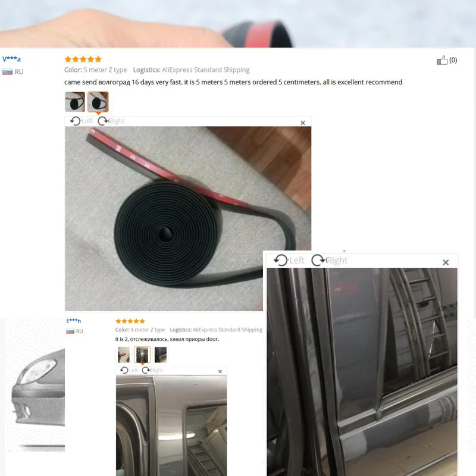Click the thumbs-up helpful icon on V***a's review

tap(442, 60)
